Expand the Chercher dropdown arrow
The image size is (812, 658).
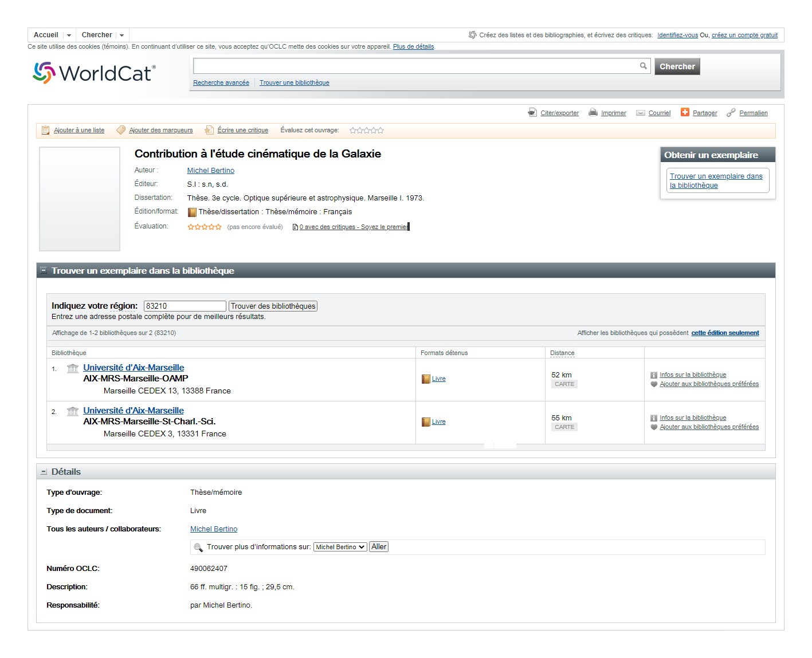[x=121, y=36]
